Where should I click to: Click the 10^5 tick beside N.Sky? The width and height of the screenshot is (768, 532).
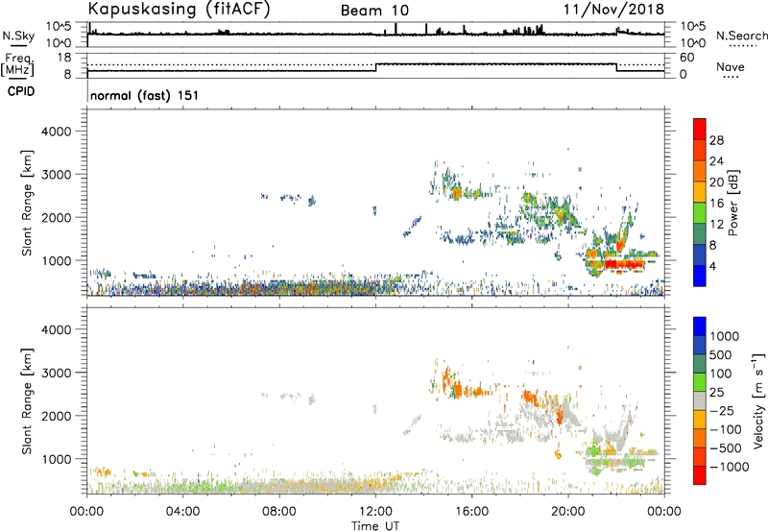[x=59, y=26]
